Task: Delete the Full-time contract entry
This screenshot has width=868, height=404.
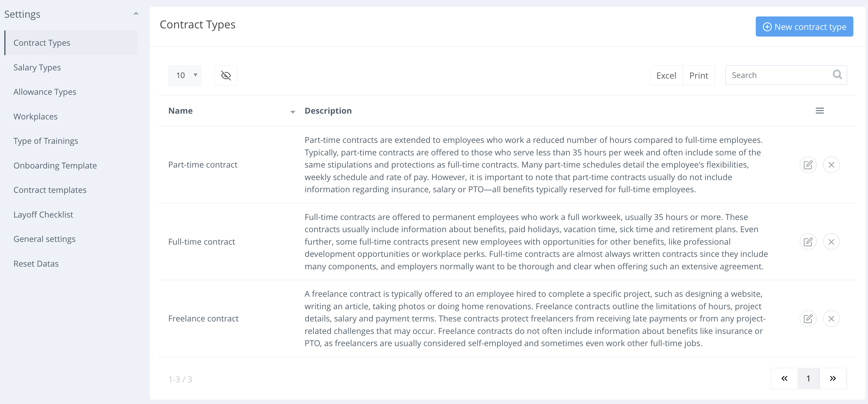Action: (x=831, y=242)
